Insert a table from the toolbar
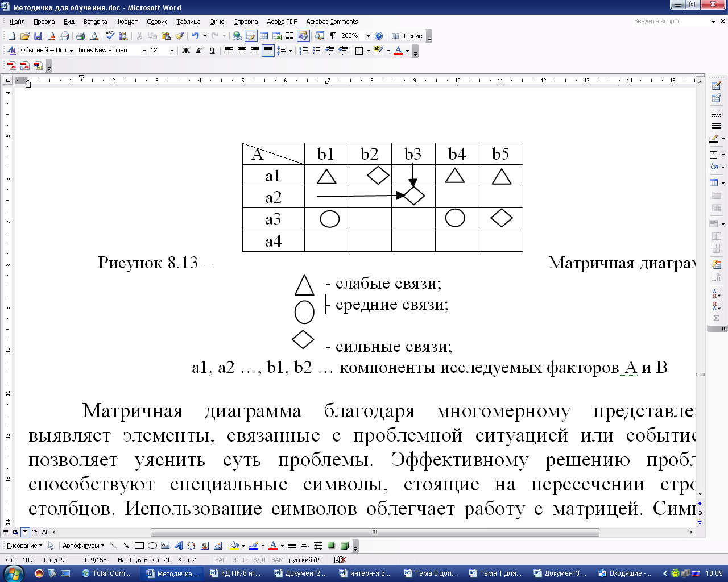This screenshot has height=582, width=728. pyautogui.click(x=264, y=36)
